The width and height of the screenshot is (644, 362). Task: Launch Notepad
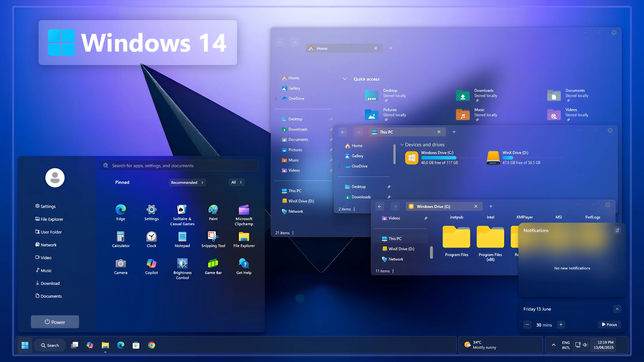[x=182, y=239]
